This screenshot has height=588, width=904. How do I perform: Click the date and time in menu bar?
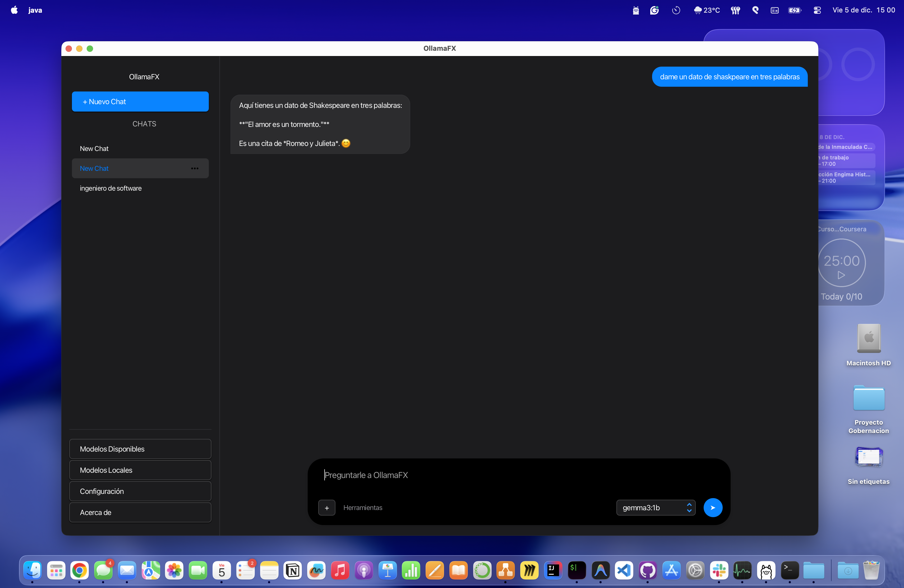point(864,10)
